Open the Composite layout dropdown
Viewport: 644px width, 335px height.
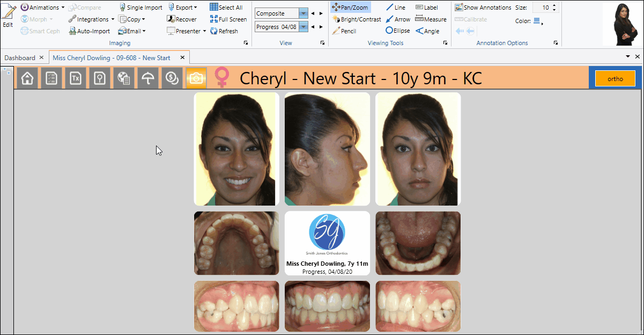click(304, 13)
